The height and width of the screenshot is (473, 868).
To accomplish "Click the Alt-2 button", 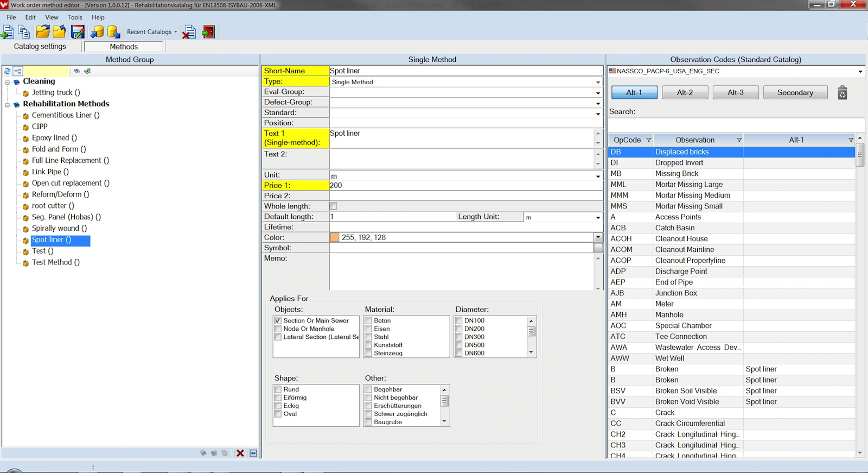I will tap(685, 93).
